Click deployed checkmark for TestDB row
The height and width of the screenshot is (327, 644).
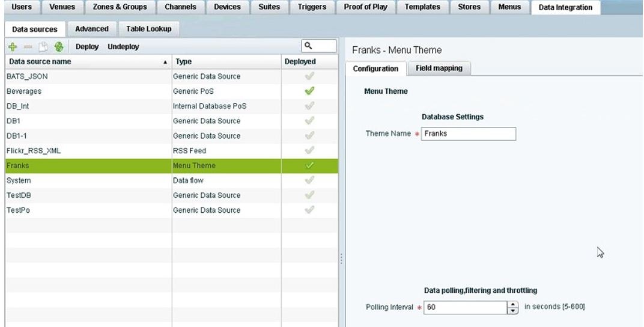tap(309, 195)
